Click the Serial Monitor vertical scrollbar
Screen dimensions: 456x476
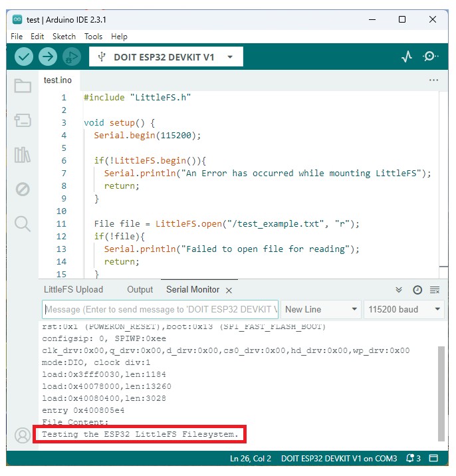click(x=441, y=392)
